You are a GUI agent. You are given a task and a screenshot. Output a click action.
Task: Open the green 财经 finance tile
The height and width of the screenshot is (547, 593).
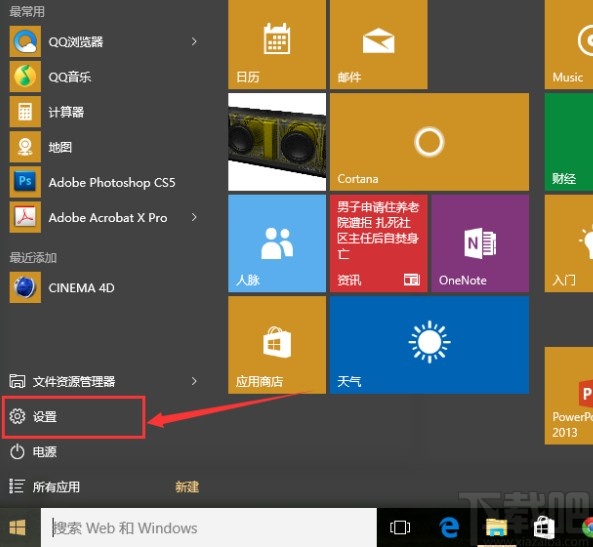coord(569,142)
